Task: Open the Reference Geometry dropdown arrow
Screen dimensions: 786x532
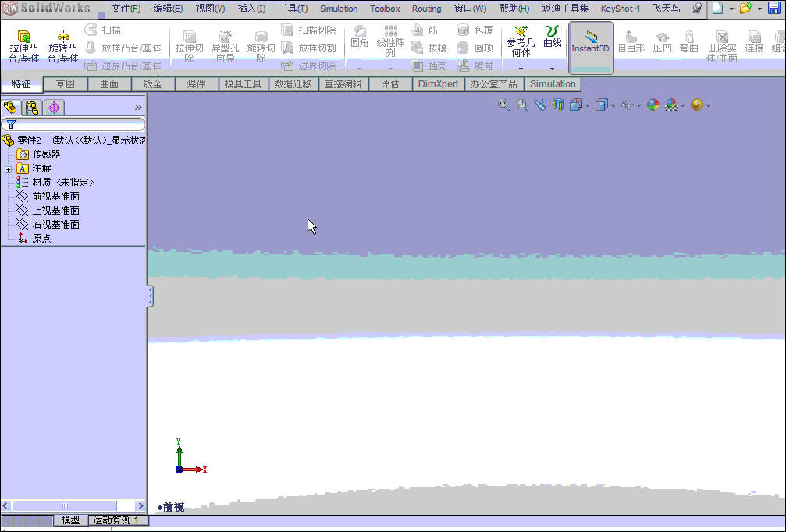Action: [521, 69]
